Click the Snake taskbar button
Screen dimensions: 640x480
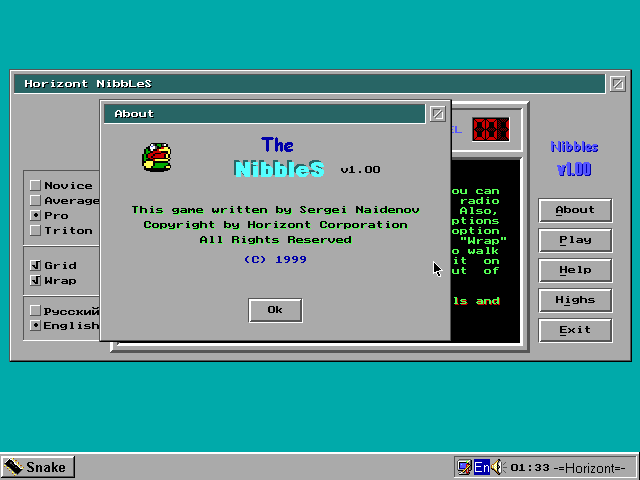point(38,467)
